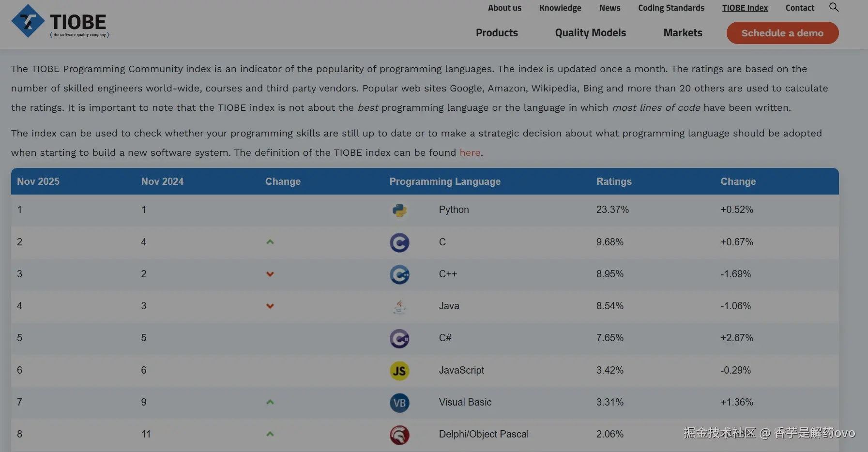Image resolution: width=868 pixels, height=452 pixels.
Task: Click the JavaScript JS logo
Action: pyautogui.click(x=399, y=371)
